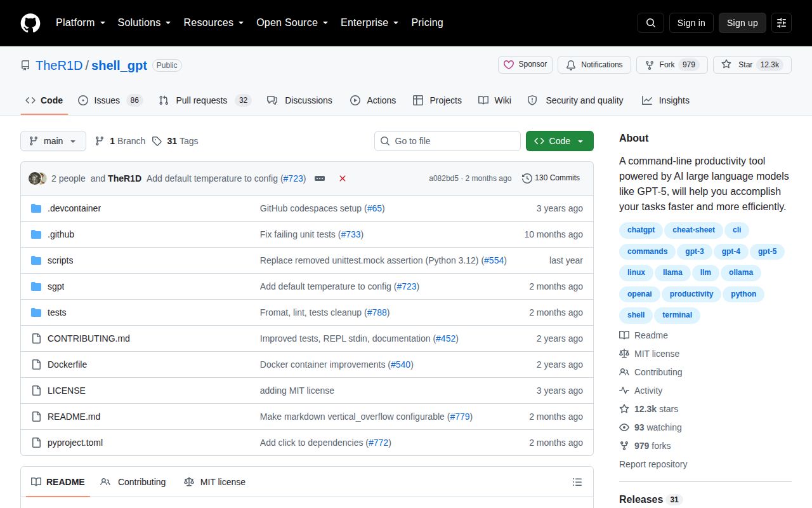Click the Go to file search field
812x508 pixels.
(447, 141)
